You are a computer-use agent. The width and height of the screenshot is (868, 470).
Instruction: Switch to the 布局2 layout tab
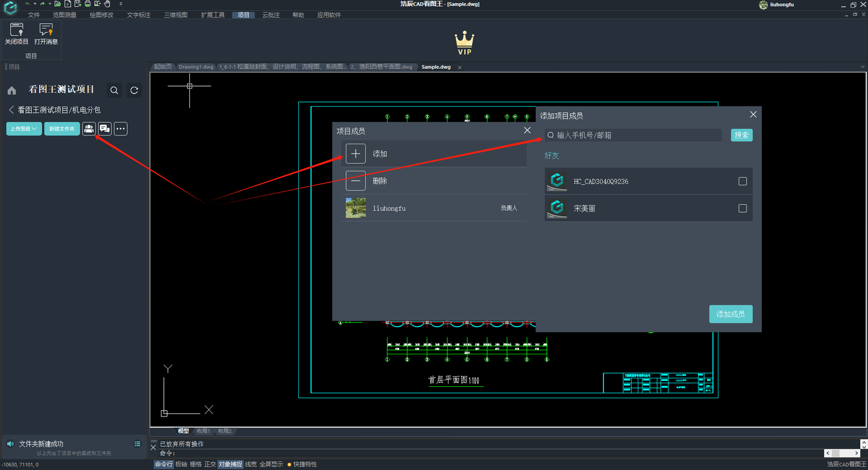(x=225, y=431)
